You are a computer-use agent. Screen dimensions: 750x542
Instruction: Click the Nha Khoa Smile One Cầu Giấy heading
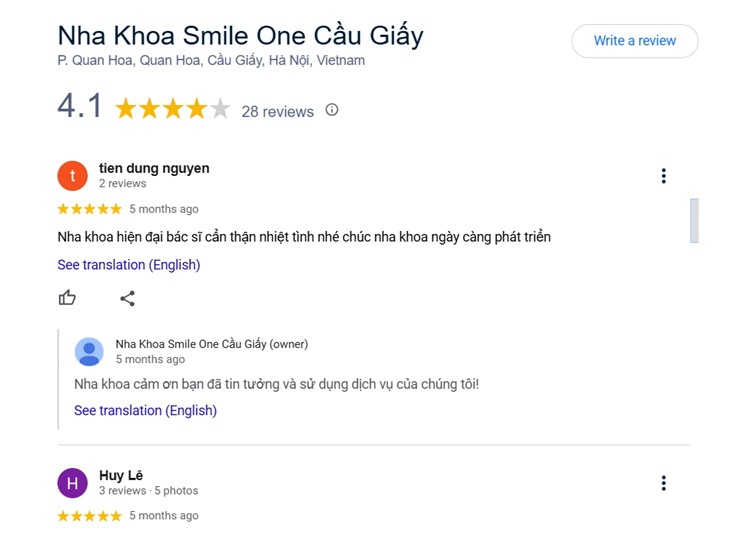tap(240, 35)
